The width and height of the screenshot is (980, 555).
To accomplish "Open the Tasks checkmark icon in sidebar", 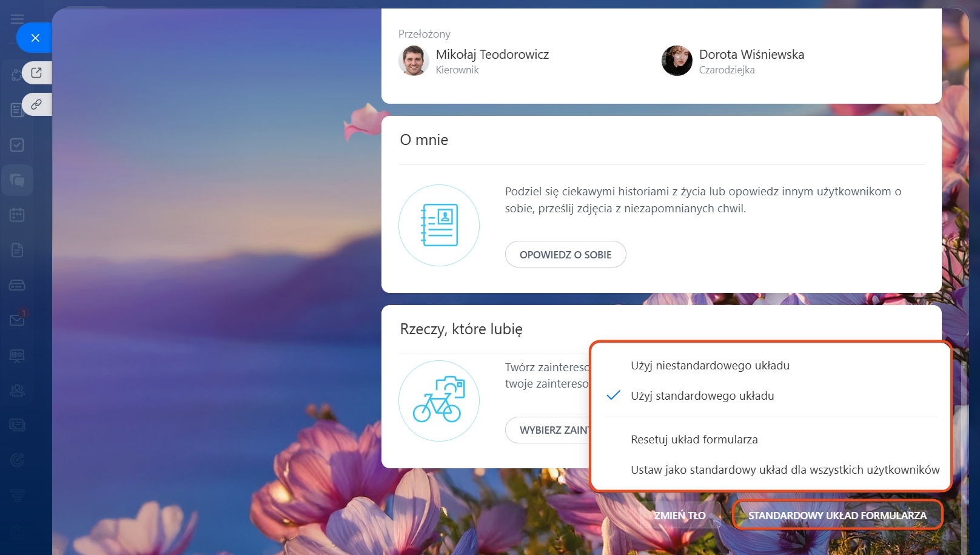I will [17, 145].
